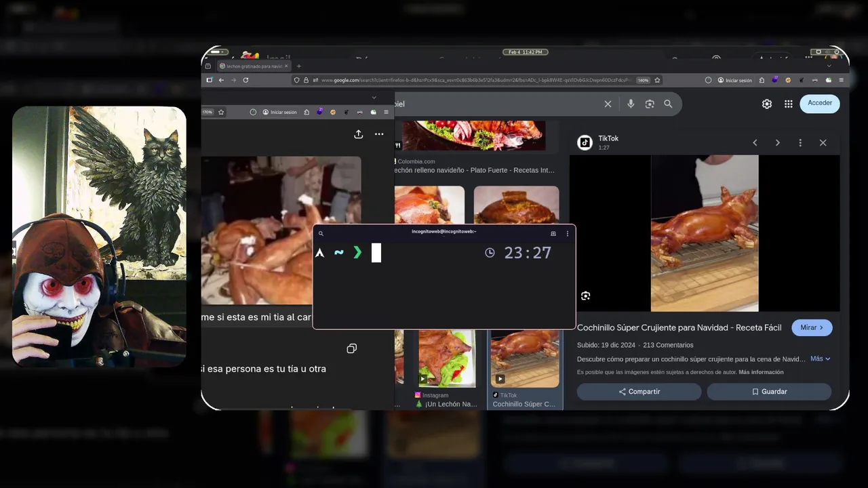868x488 pixels.
Task: Reload the Google results page
Action: (x=245, y=80)
